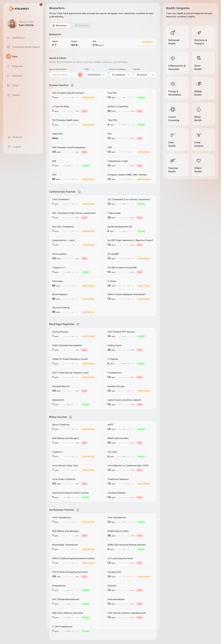Viewport: 221px width, 644px height.
Task: Click the Search by Name input field
Action: pos(64,75)
